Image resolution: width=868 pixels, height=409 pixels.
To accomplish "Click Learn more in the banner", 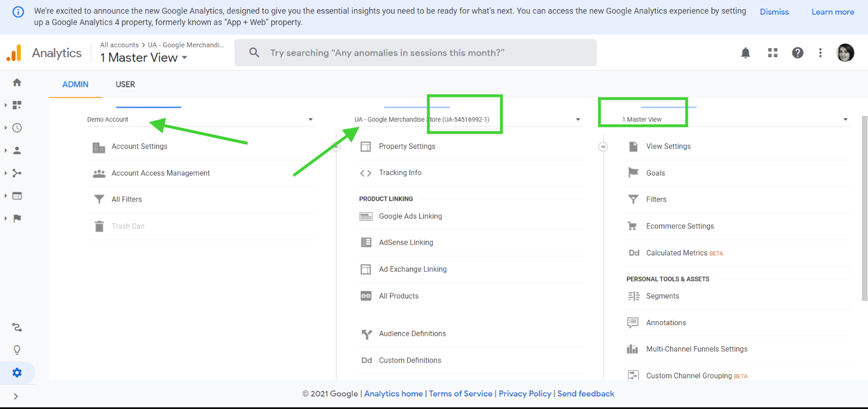I will [x=832, y=12].
